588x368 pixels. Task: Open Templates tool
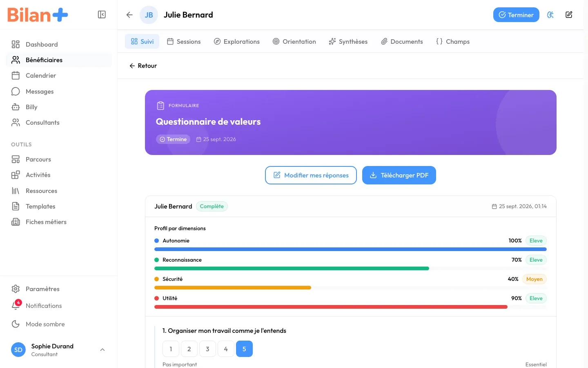click(59, 206)
